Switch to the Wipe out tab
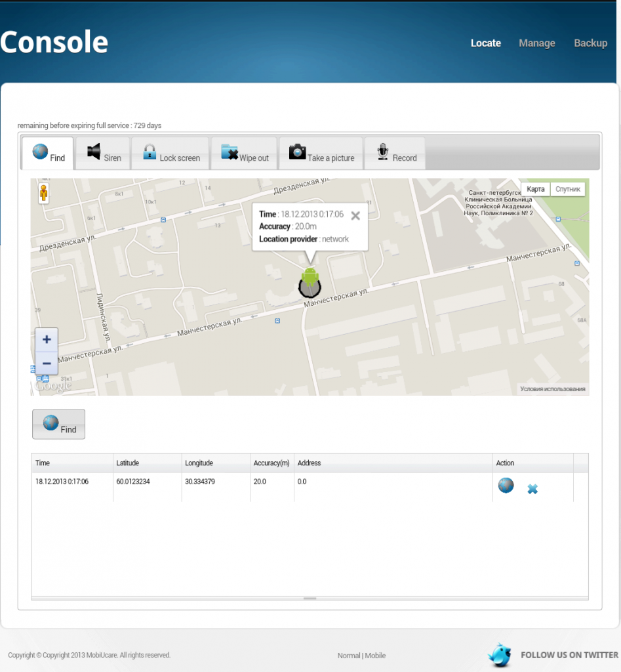The width and height of the screenshot is (621, 672). click(245, 154)
